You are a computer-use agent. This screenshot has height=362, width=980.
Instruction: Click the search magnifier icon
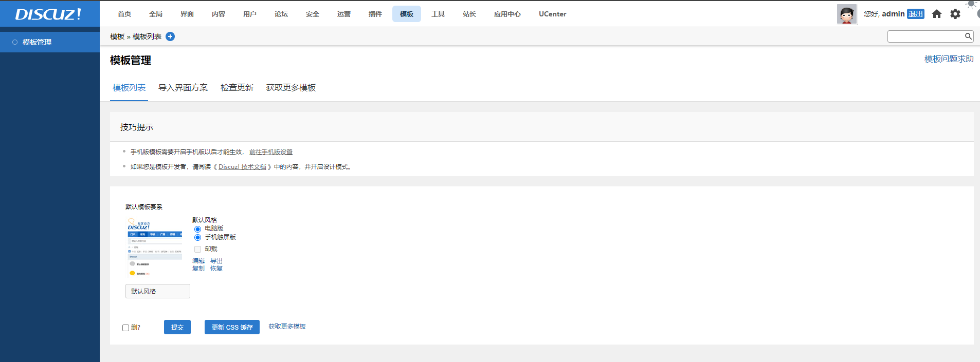pos(968,36)
